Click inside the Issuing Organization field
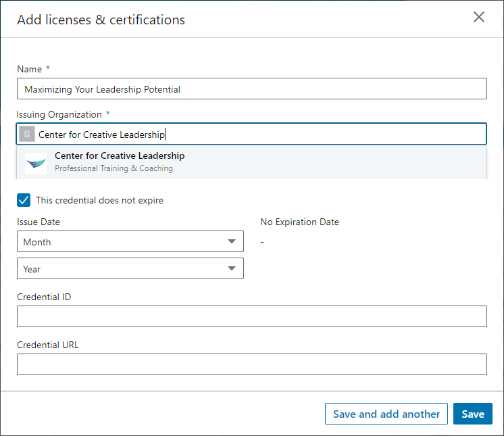The image size is (504, 436). (x=304, y=134)
